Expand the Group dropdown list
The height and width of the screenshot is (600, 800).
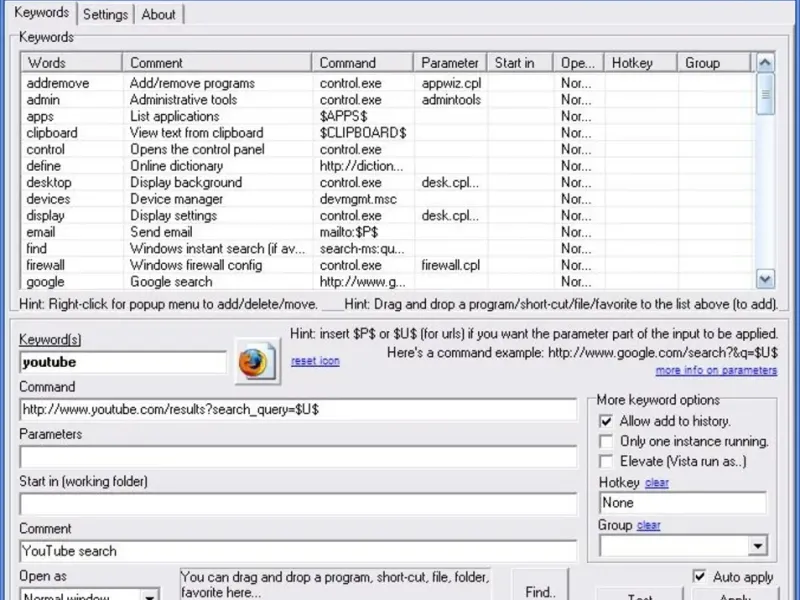[x=758, y=546]
